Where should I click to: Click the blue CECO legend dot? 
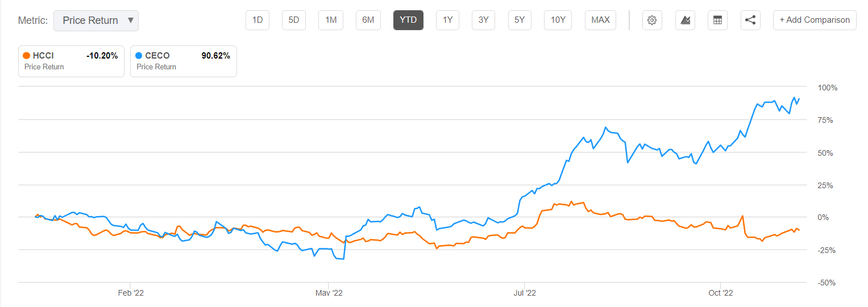coord(139,56)
